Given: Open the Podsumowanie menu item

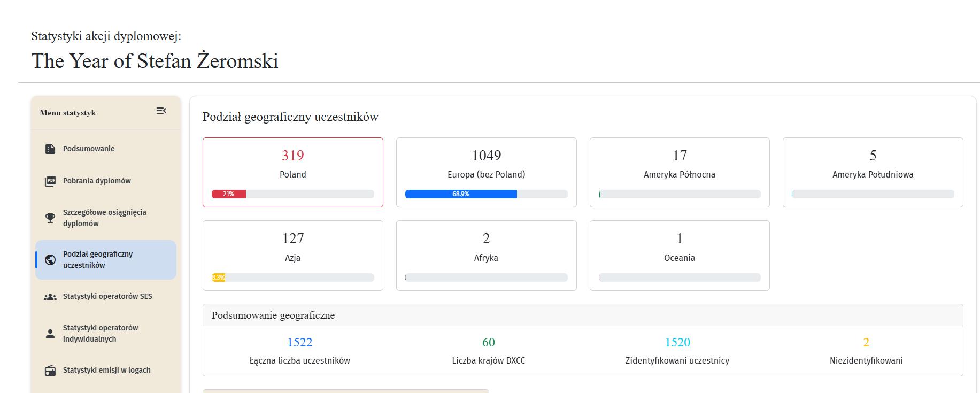Looking at the screenshot, I should [89, 149].
